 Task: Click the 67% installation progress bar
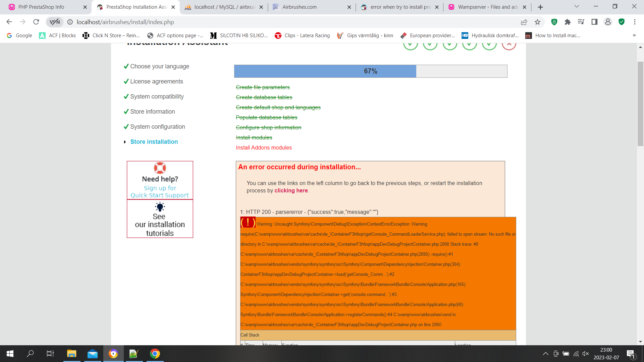tap(371, 71)
